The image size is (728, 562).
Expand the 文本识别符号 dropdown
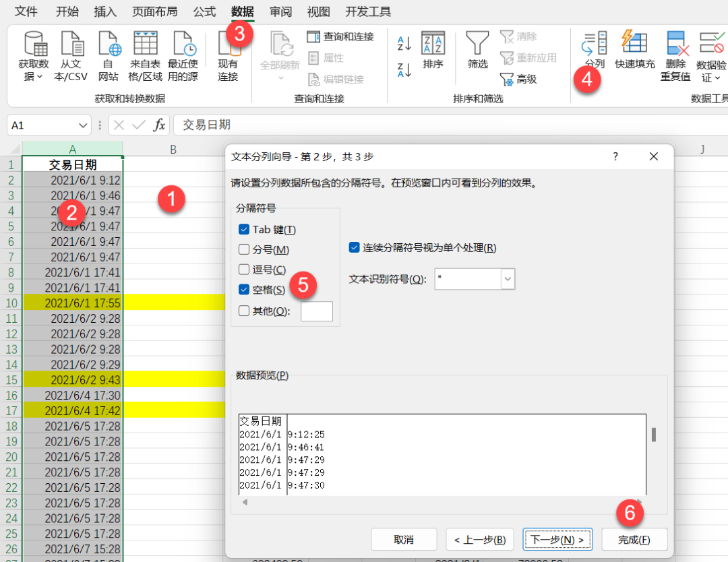pos(508,279)
